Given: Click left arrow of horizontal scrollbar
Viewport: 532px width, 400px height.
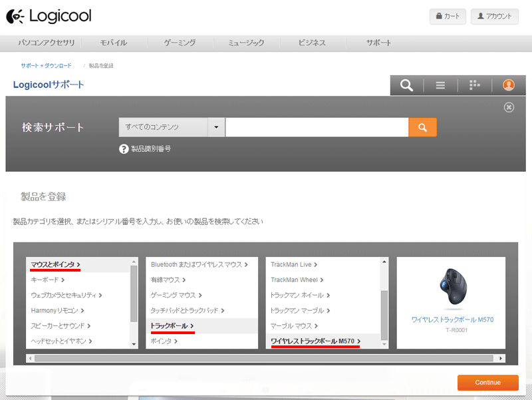Looking at the screenshot, I should (30, 358).
